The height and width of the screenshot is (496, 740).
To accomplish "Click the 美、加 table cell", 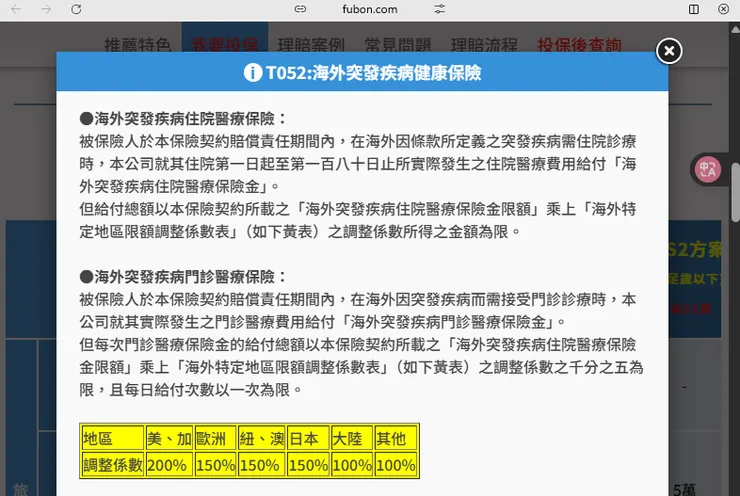I will pyautogui.click(x=169, y=438).
